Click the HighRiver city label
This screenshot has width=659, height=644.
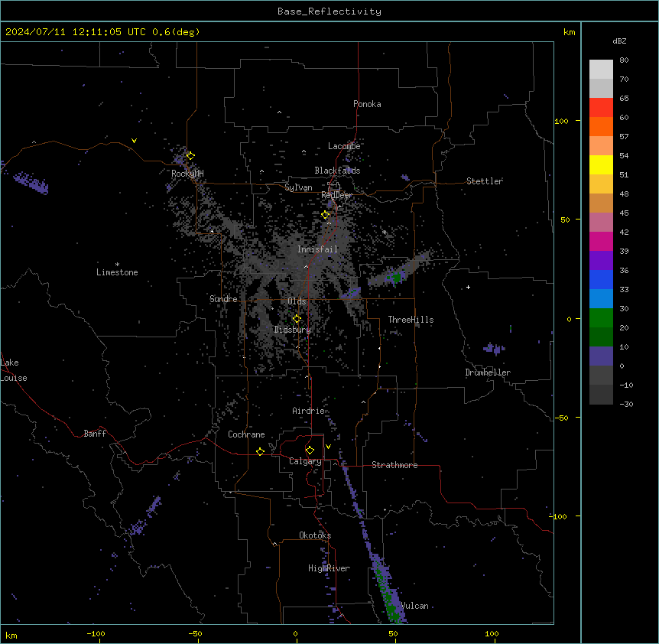point(329,568)
